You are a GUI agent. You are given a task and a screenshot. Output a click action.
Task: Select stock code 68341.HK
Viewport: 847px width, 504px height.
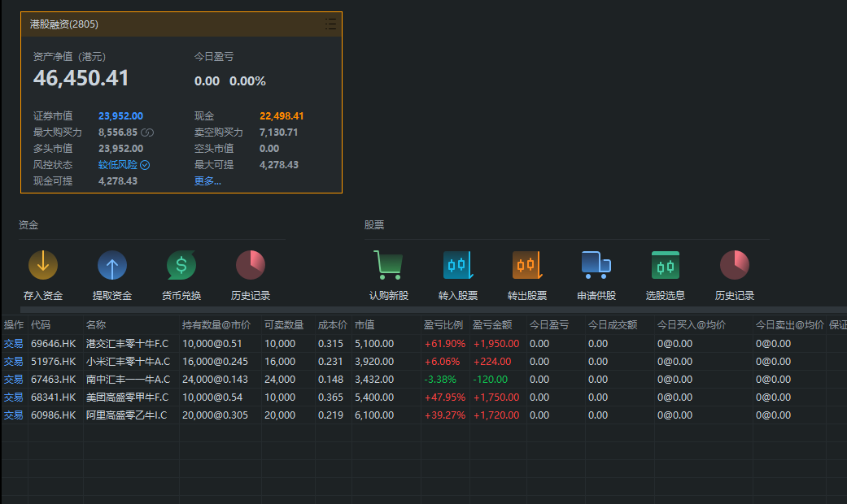(54, 398)
